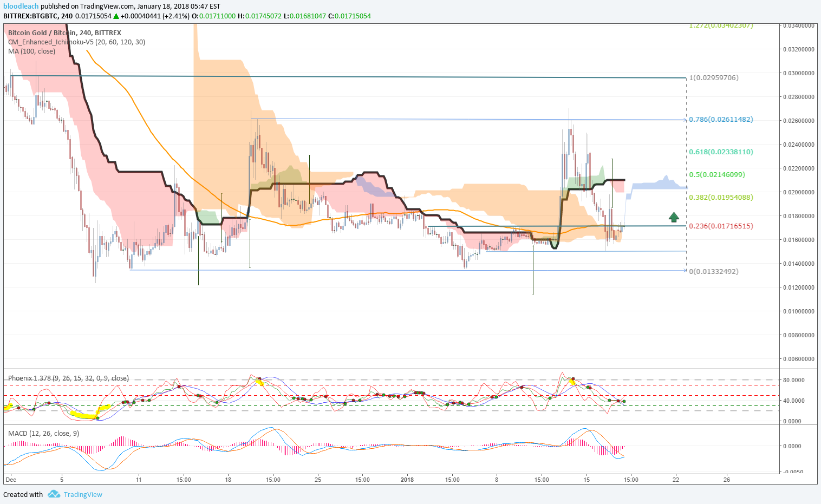Viewport: 821px width, 504px height.
Task: Click the 25 date label on time axis
Action: tap(318, 480)
